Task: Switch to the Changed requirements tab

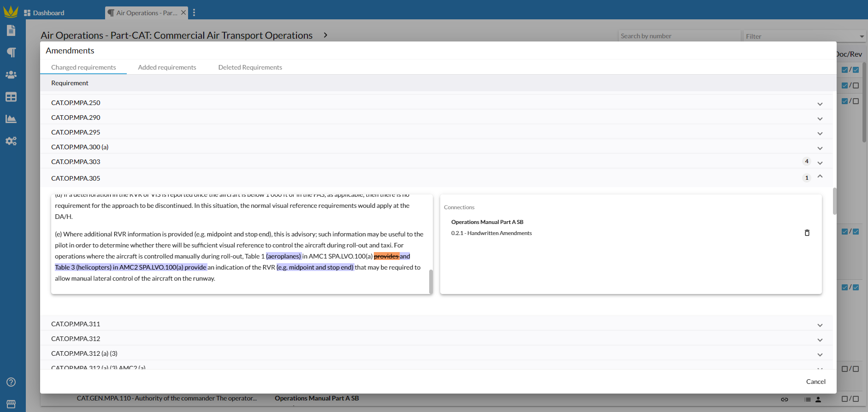Action: 83,67
